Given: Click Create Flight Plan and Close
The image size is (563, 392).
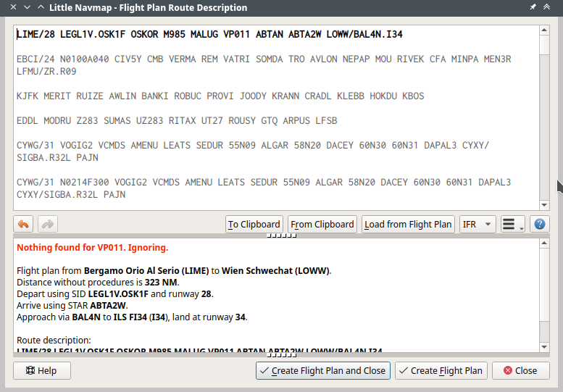Looking at the screenshot, I should pos(322,370).
